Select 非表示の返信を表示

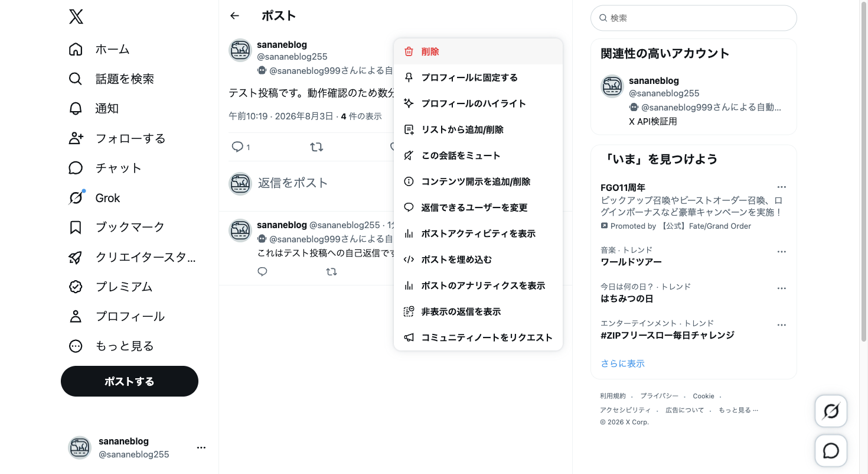478,311
